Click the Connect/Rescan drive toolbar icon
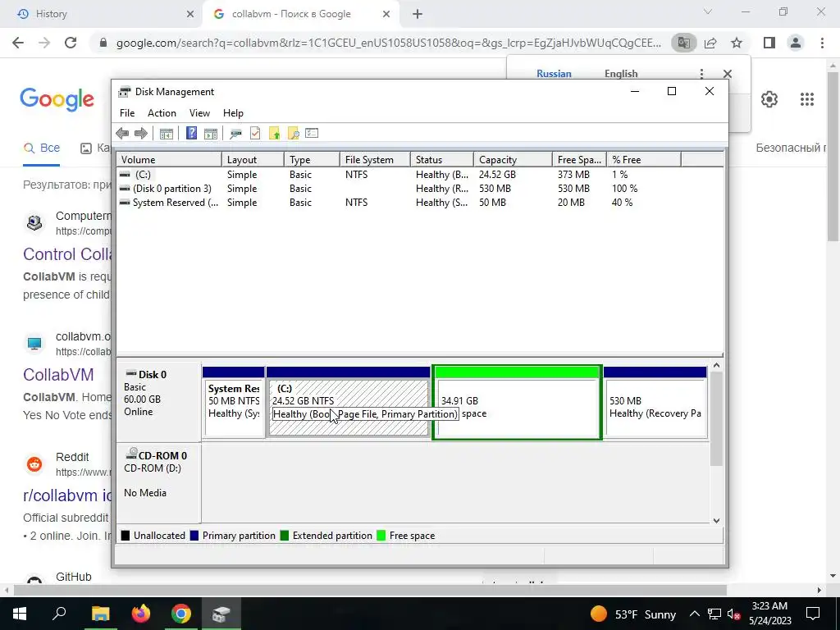 click(235, 134)
